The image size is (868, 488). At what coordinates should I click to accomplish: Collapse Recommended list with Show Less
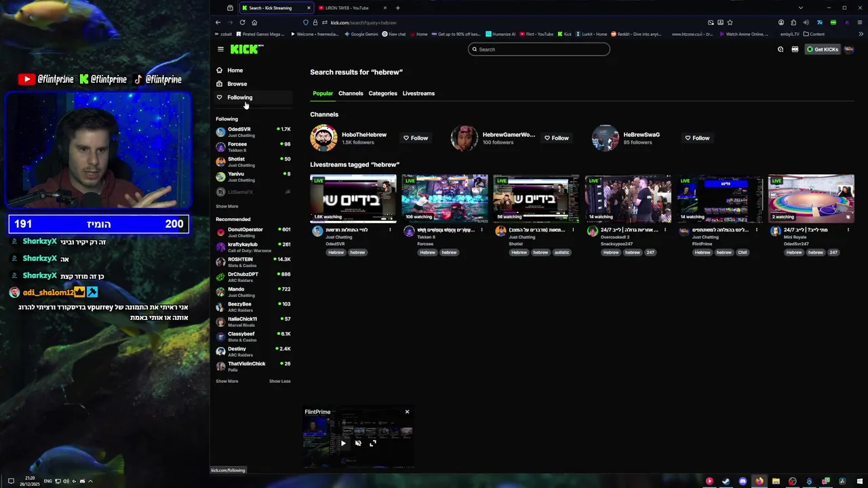279,381
